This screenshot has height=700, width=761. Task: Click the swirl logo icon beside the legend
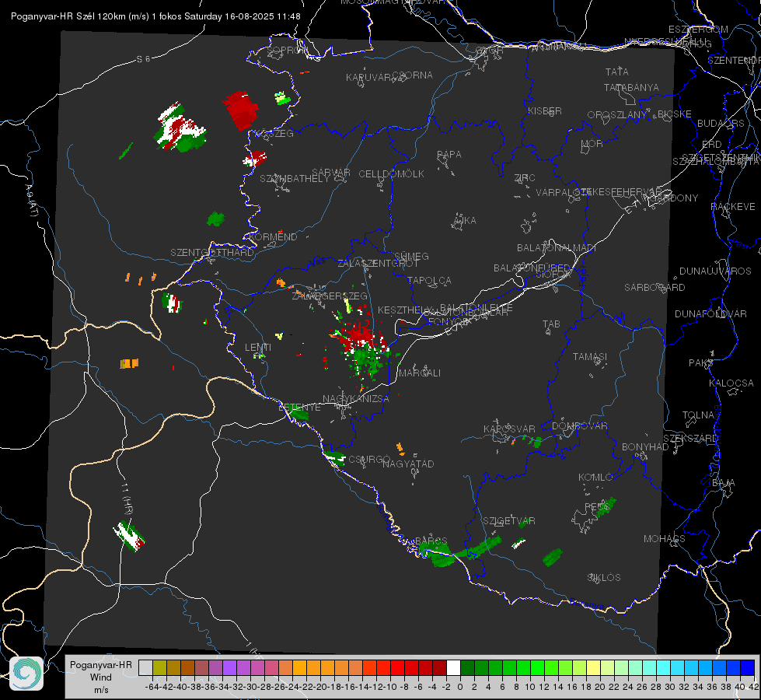tap(26, 674)
